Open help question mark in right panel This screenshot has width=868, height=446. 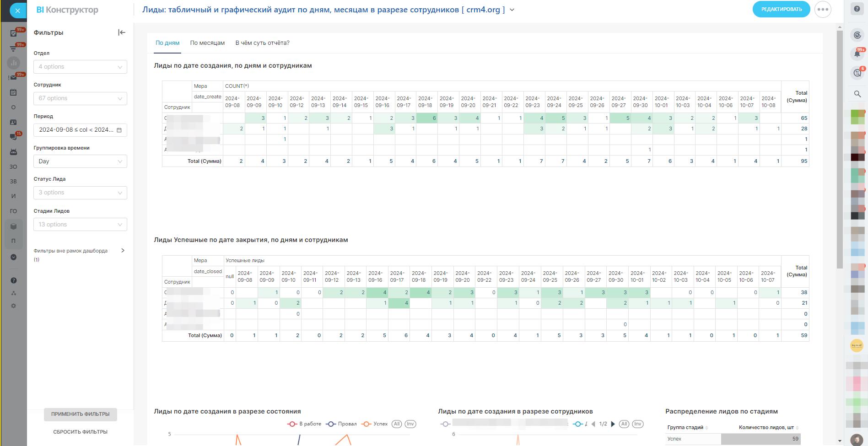[x=857, y=10]
